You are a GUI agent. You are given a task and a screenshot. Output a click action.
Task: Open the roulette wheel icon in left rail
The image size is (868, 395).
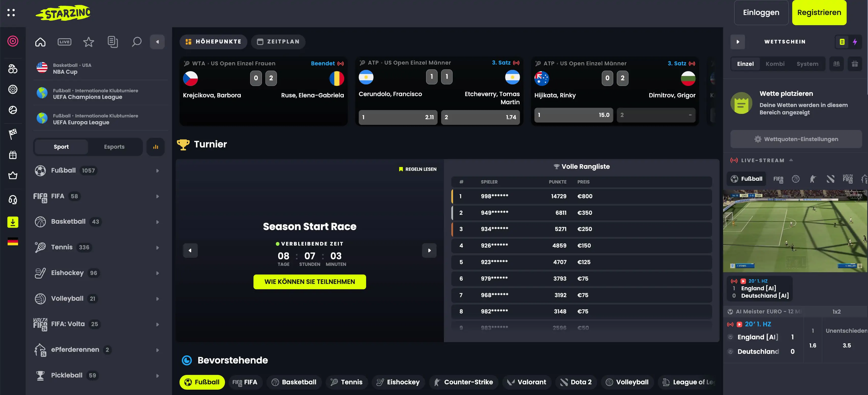(13, 89)
